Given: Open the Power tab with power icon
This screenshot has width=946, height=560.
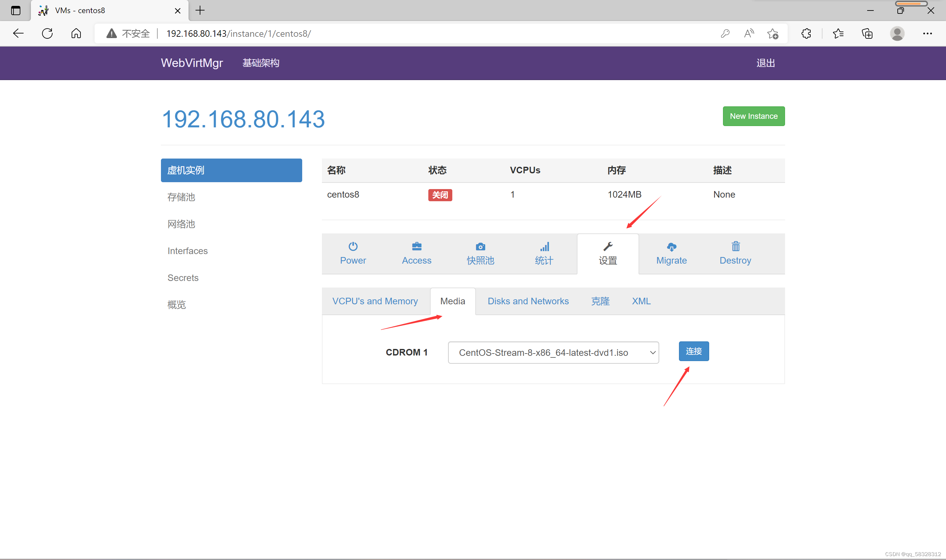Looking at the screenshot, I should [x=352, y=254].
